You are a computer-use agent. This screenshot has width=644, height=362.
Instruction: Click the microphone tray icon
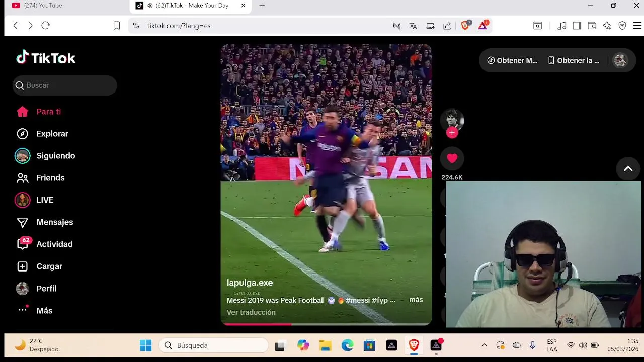pos(532,345)
